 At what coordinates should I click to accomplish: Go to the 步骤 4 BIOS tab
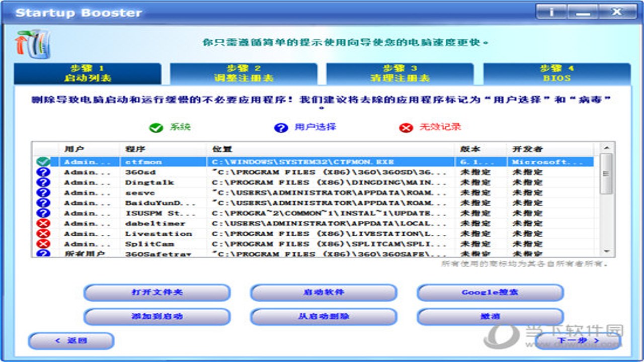point(557,73)
